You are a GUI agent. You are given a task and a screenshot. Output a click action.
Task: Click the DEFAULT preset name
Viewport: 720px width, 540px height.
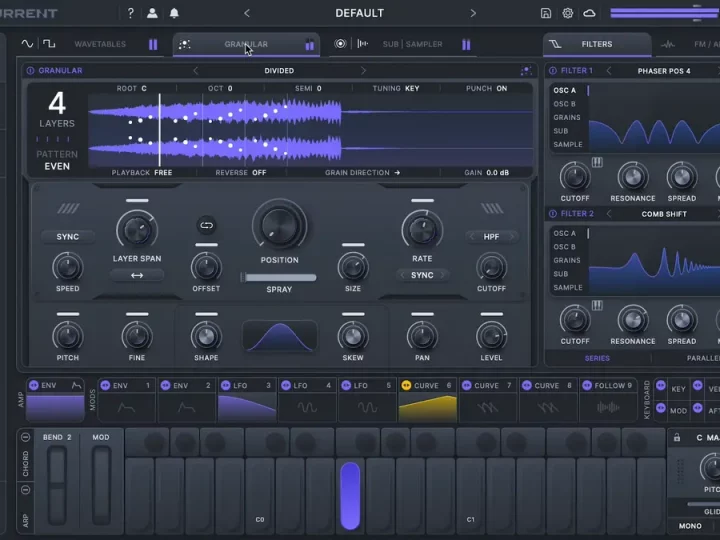360,13
